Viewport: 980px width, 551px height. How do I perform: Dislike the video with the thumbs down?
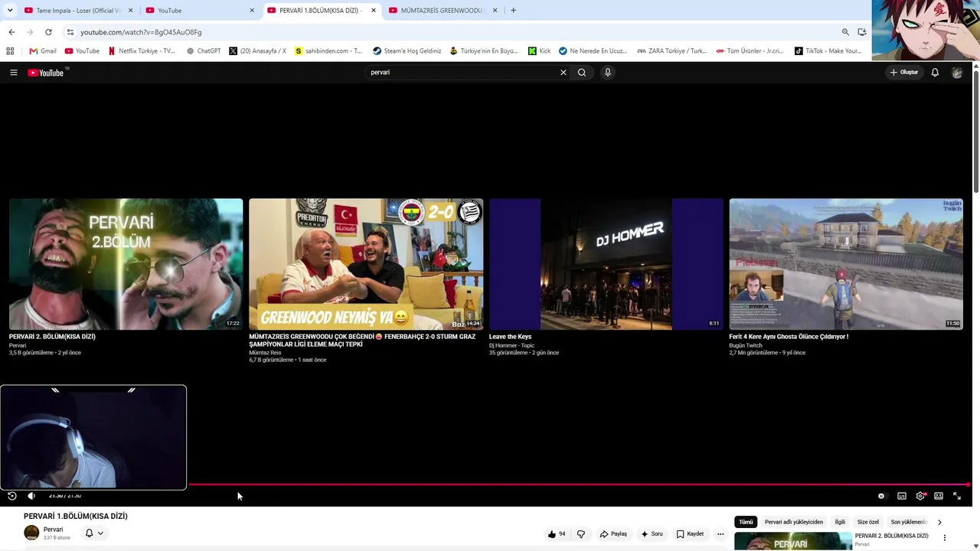(x=581, y=534)
